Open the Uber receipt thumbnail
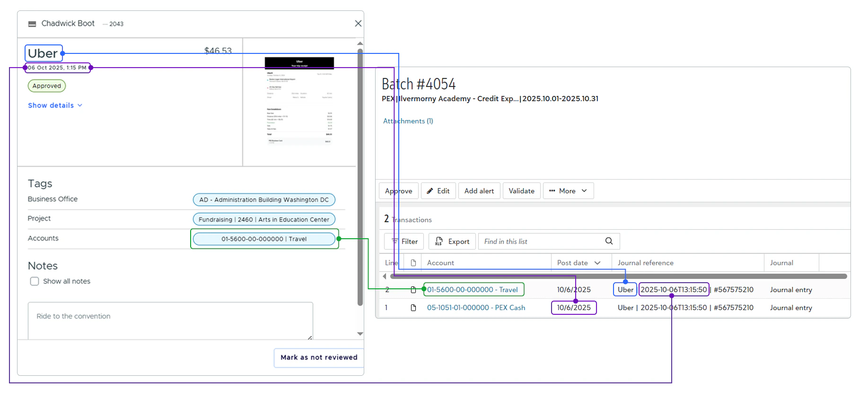 (299, 101)
